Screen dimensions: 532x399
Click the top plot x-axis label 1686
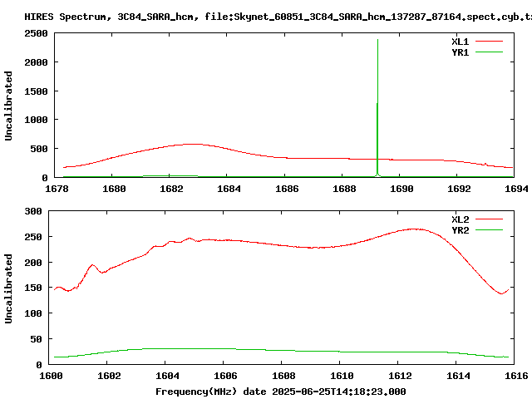(287, 189)
